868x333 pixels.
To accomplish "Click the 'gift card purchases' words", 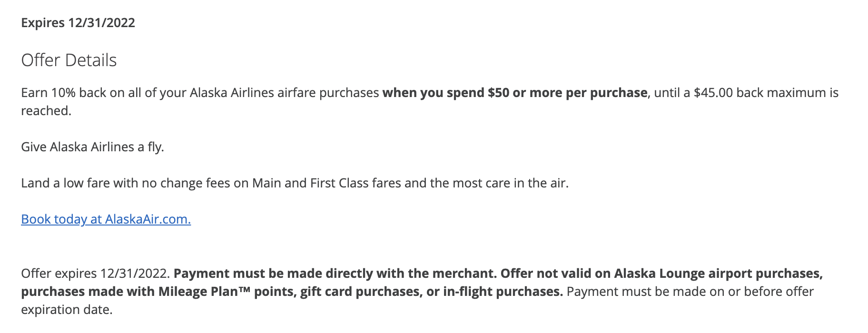I will (360, 292).
